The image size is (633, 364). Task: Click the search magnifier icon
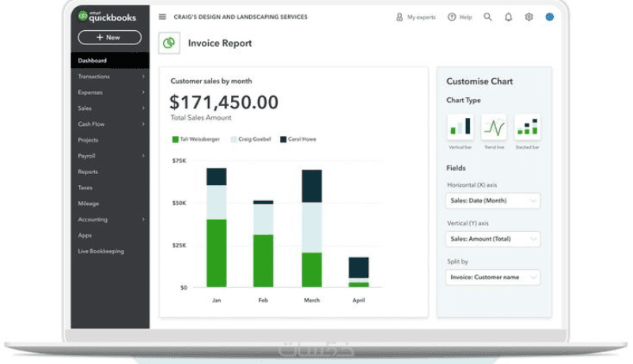tap(487, 17)
